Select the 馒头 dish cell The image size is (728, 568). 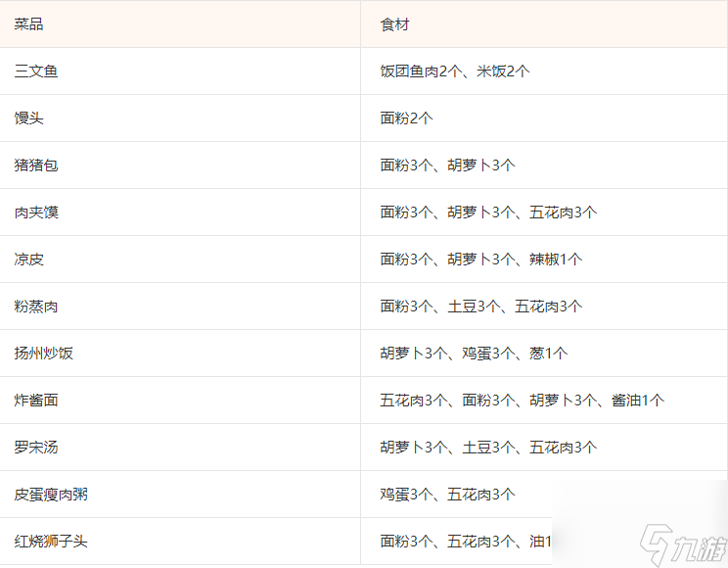(x=29, y=118)
